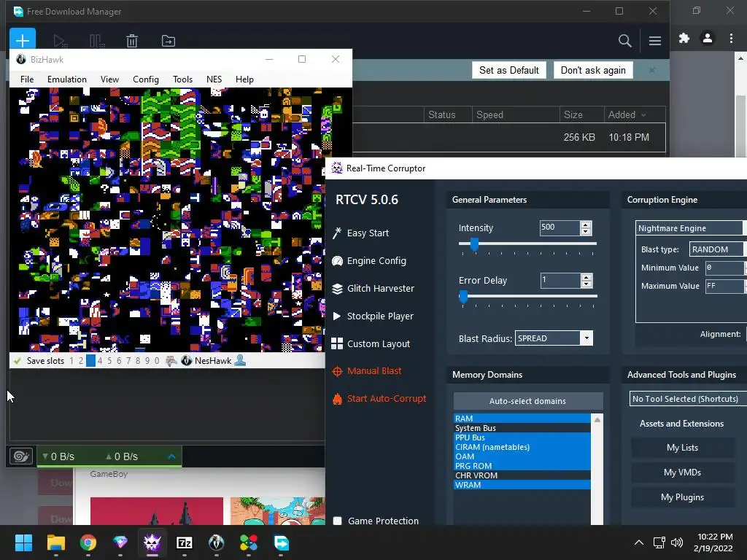Open 7-Zip from the taskbar
The width and height of the screenshot is (747, 560).
pyautogui.click(x=185, y=542)
